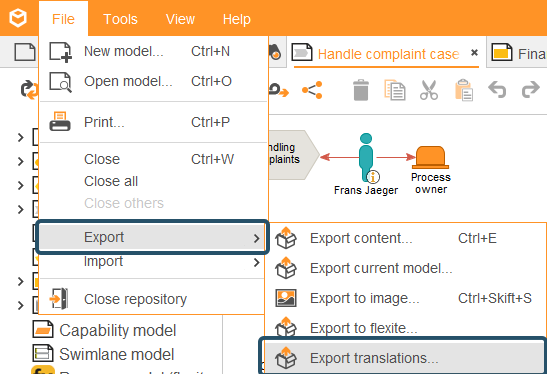Click the Open model magnifier icon
Screen dimensions: 547x374
(x=61, y=82)
